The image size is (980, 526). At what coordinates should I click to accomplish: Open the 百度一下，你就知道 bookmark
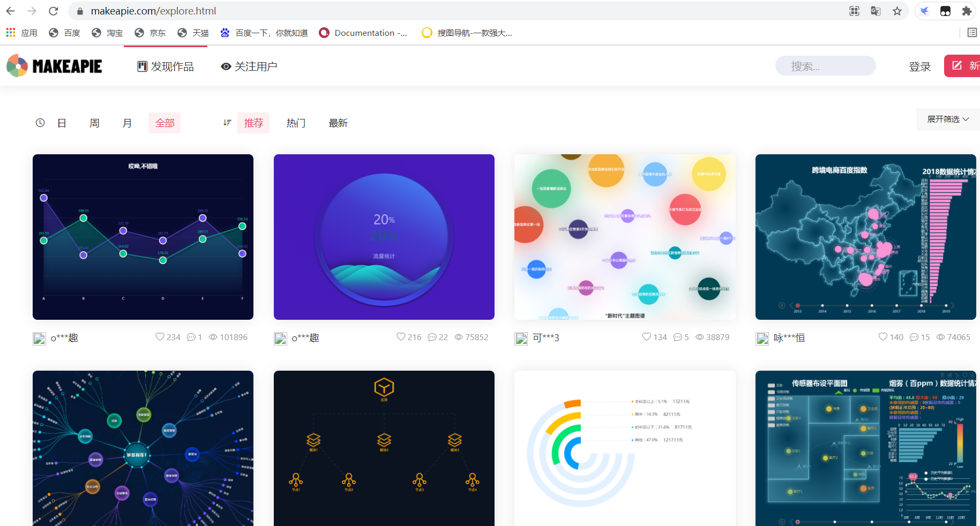[x=264, y=33]
